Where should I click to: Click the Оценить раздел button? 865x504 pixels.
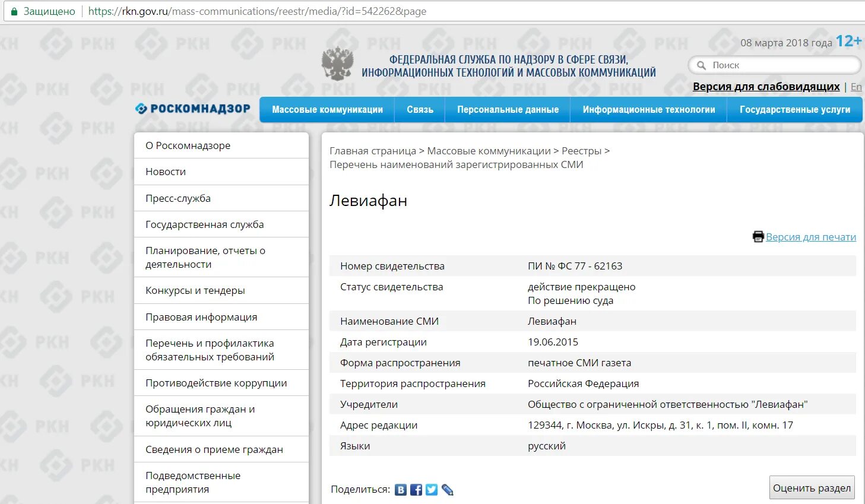812,488
